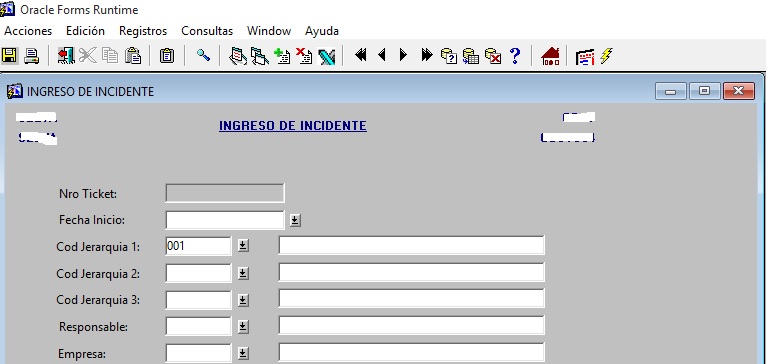Click the pencil edit icon
The width and height of the screenshot is (766, 364).
pos(326,56)
